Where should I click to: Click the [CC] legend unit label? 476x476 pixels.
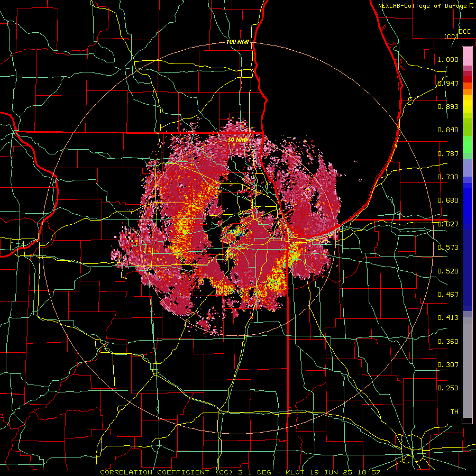[x=451, y=36]
